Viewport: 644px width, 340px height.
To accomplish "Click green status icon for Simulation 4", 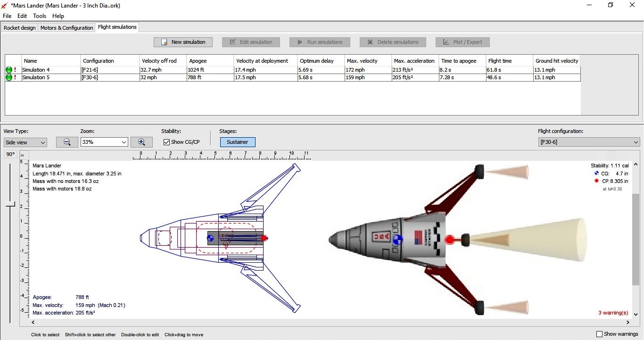I will coord(9,70).
